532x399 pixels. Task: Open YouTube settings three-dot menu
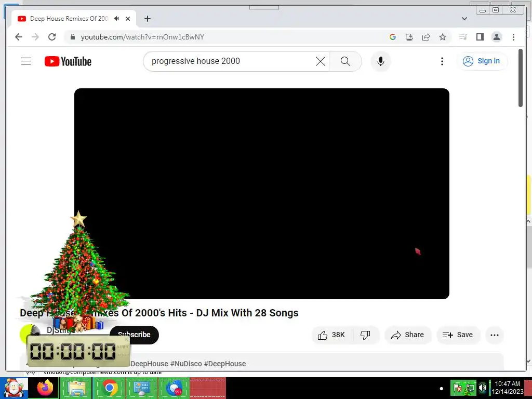click(442, 61)
